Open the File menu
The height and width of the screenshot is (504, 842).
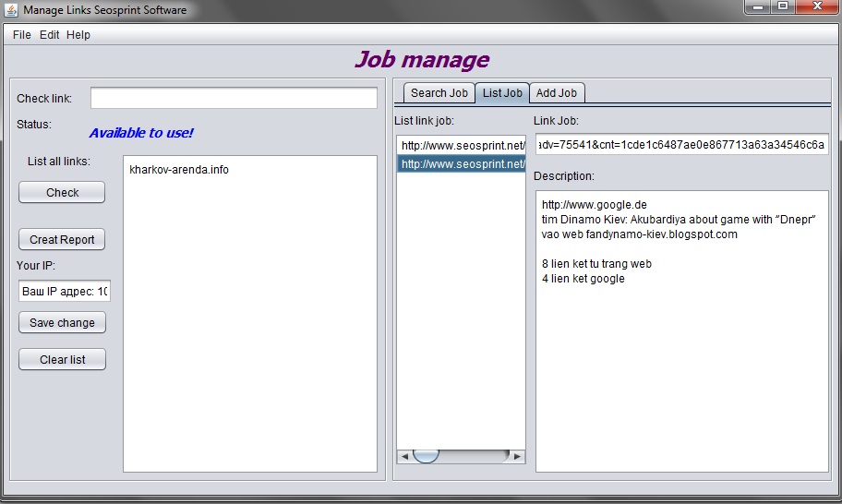pyautogui.click(x=22, y=35)
